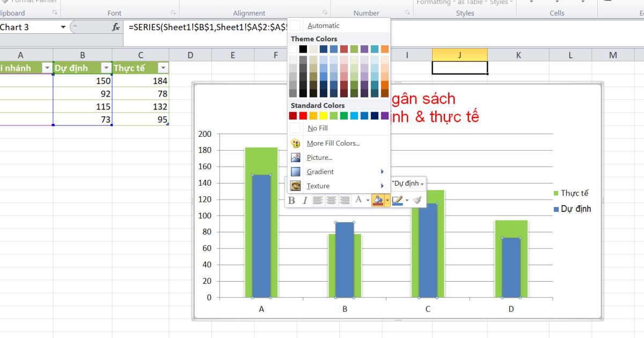Click the blue Dự định bar for category A
The image size is (644, 338).
[x=261, y=236]
